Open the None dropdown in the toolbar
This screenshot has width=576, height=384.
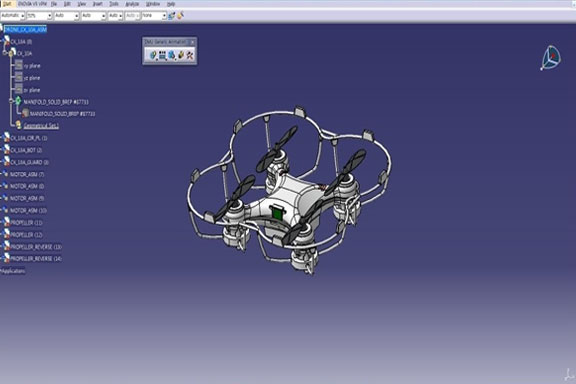[x=154, y=16]
